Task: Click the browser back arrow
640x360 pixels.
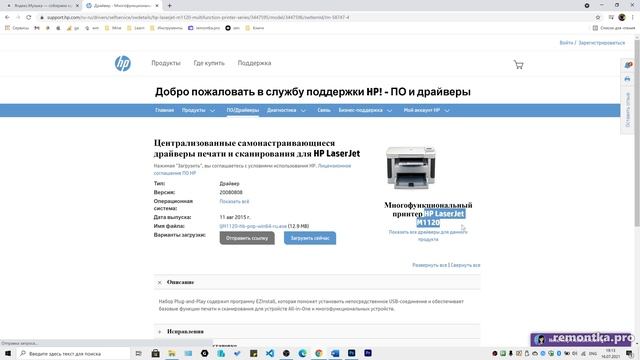Action: pyautogui.click(x=7, y=17)
